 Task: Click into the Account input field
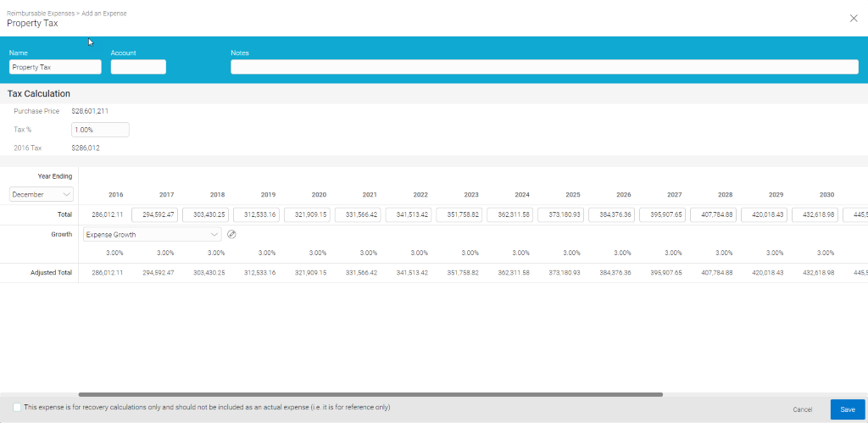point(138,67)
